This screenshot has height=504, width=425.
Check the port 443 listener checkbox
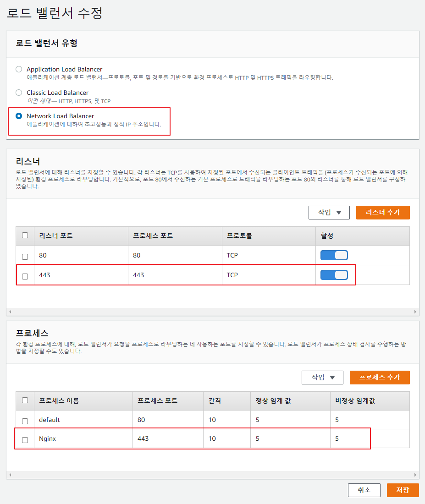(25, 276)
